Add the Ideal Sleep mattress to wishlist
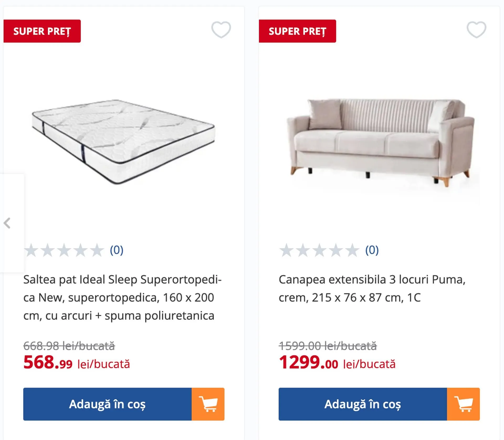 pos(221,30)
